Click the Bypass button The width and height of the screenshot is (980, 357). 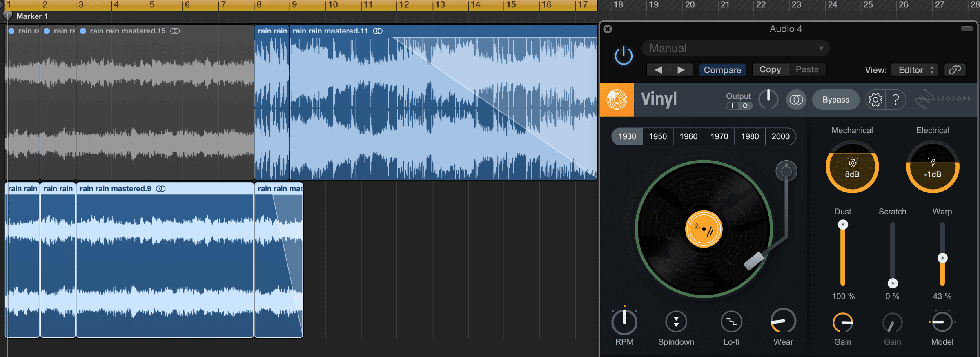point(835,100)
